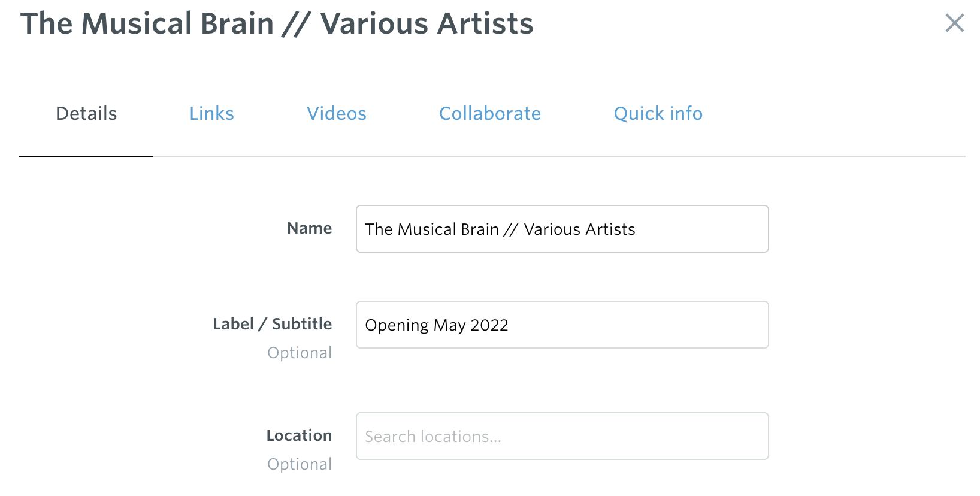Switch to the Links tab
This screenshot has height=496, width=980.
tap(211, 114)
